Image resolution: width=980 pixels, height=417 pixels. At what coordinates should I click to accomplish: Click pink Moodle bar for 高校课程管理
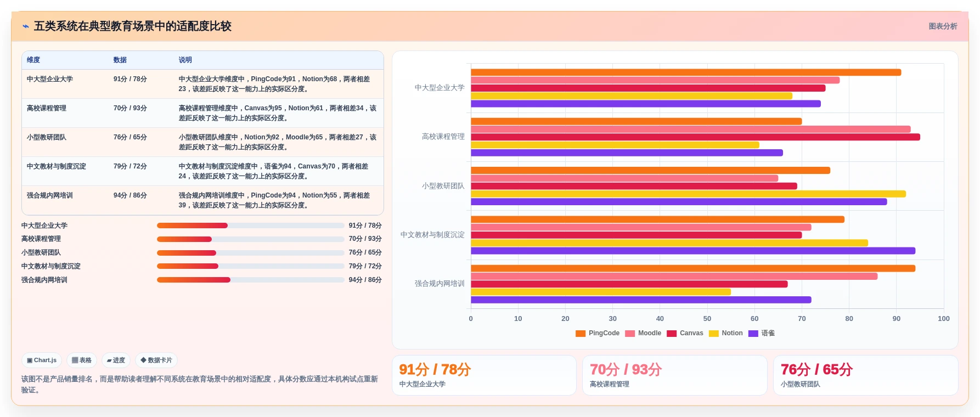pos(691,129)
